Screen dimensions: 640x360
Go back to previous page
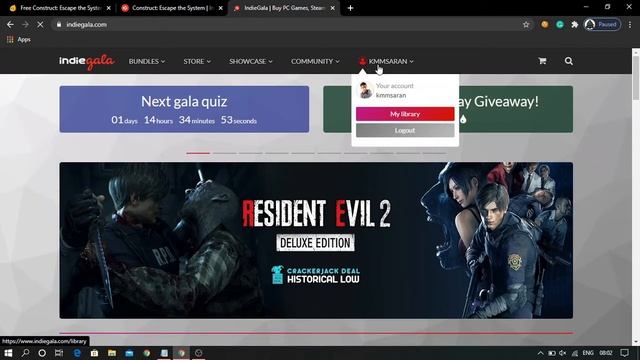point(10,24)
